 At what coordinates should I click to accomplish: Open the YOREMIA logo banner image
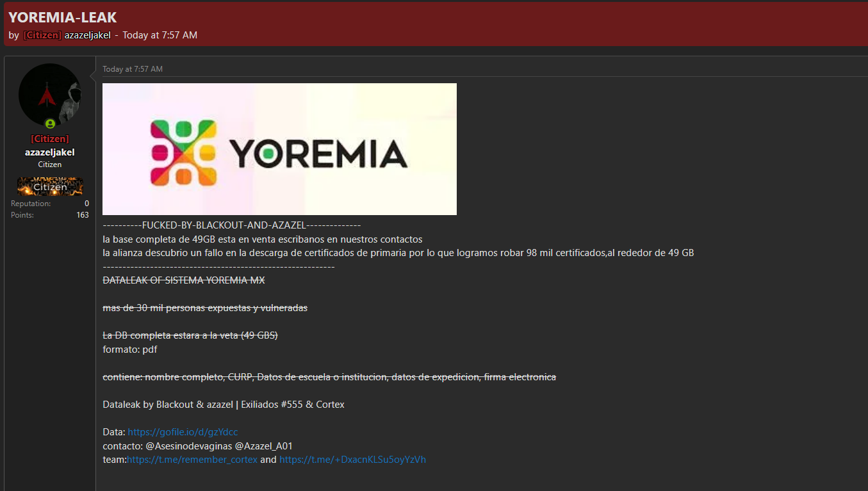[x=279, y=149]
